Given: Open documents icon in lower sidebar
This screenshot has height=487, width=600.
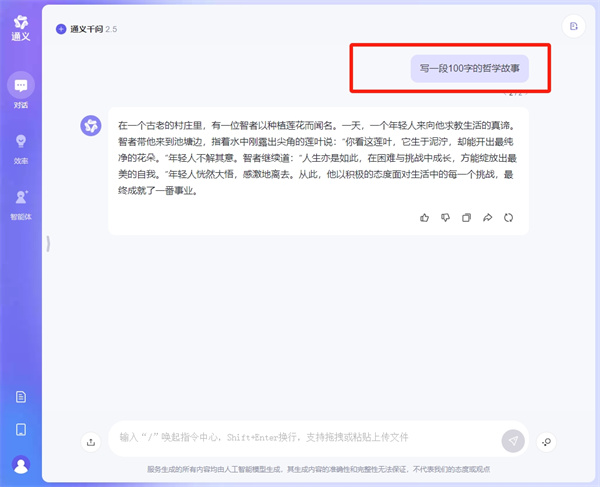Looking at the screenshot, I should [x=20, y=397].
